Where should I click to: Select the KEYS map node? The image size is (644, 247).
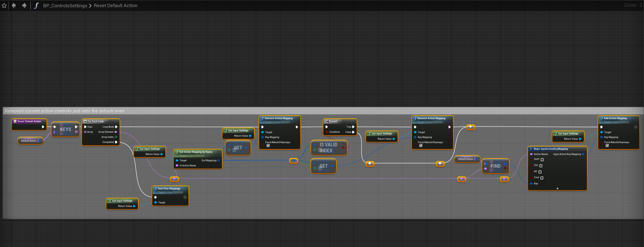[65, 129]
